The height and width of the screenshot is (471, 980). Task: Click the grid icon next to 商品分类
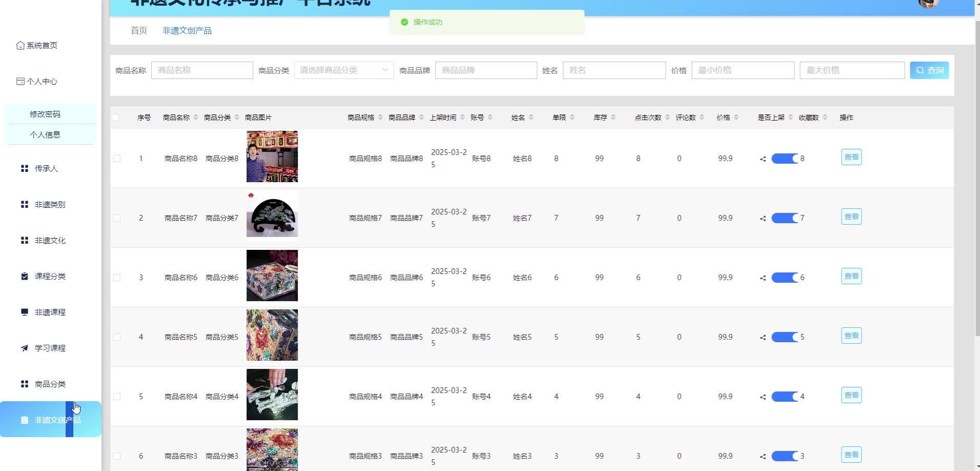[24, 384]
